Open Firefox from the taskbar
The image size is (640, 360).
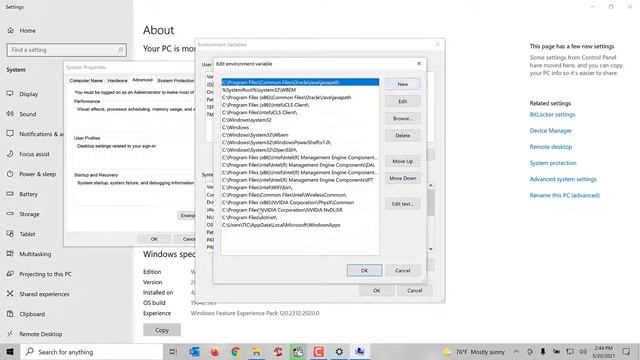pyautogui.click(x=215, y=351)
